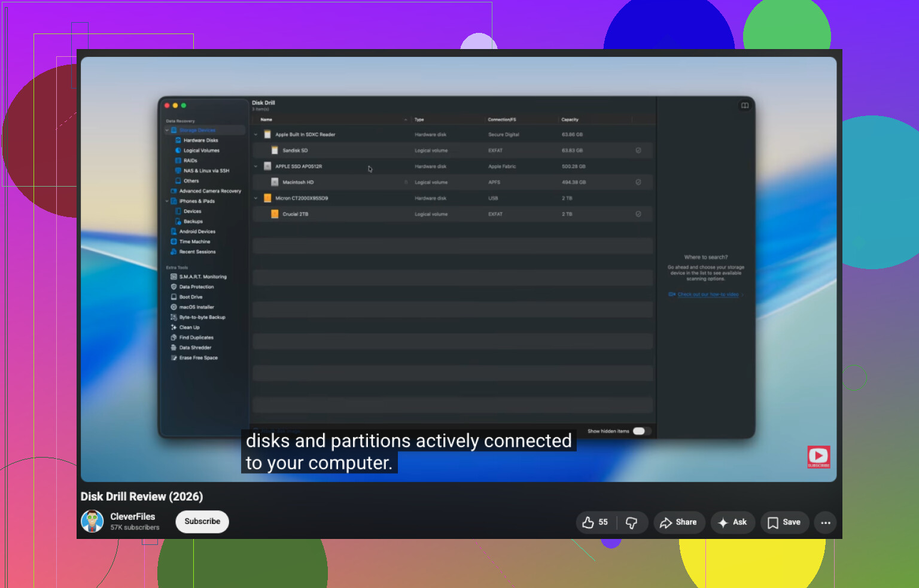The height and width of the screenshot is (588, 919).
Task: Click the Name column header
Action: tap(267, 120)
